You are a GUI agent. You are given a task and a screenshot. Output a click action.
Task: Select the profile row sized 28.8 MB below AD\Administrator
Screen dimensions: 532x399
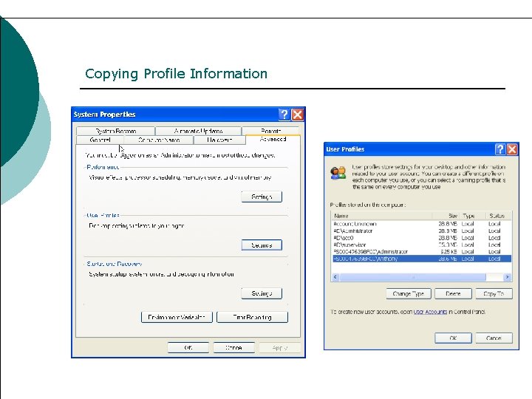(421, 238)
